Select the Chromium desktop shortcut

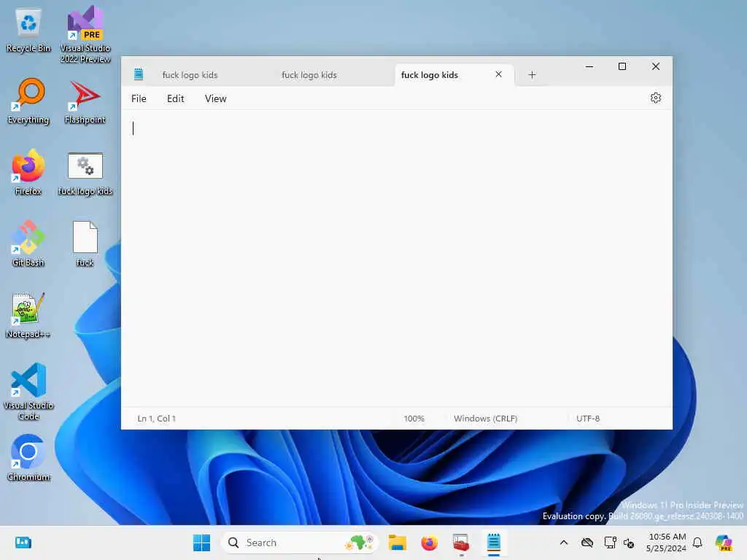pos(28,458)
